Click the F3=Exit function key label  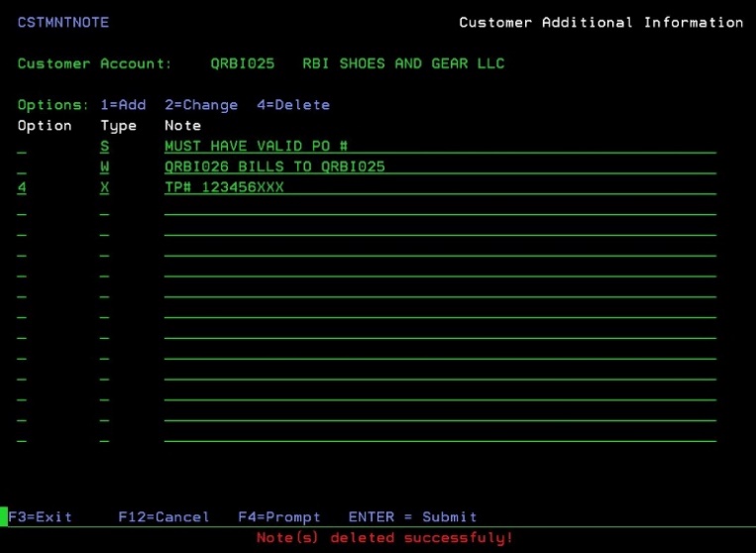click(41, 516)
